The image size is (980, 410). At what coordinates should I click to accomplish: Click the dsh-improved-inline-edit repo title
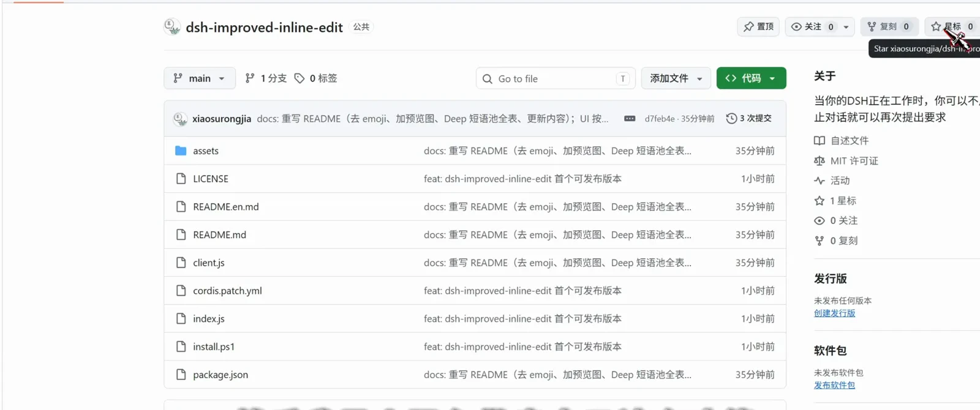click(x=264, y=28)
